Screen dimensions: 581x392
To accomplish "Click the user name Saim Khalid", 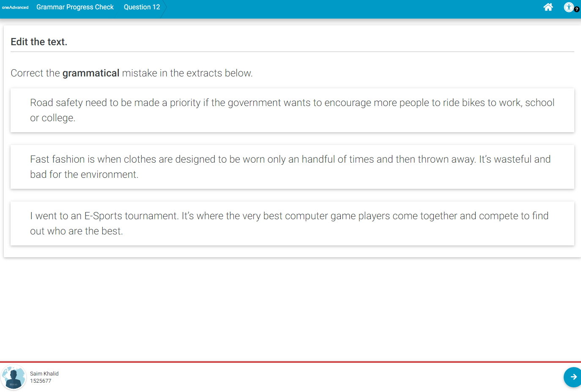I will pyautogui.click(x=44, y=374).
